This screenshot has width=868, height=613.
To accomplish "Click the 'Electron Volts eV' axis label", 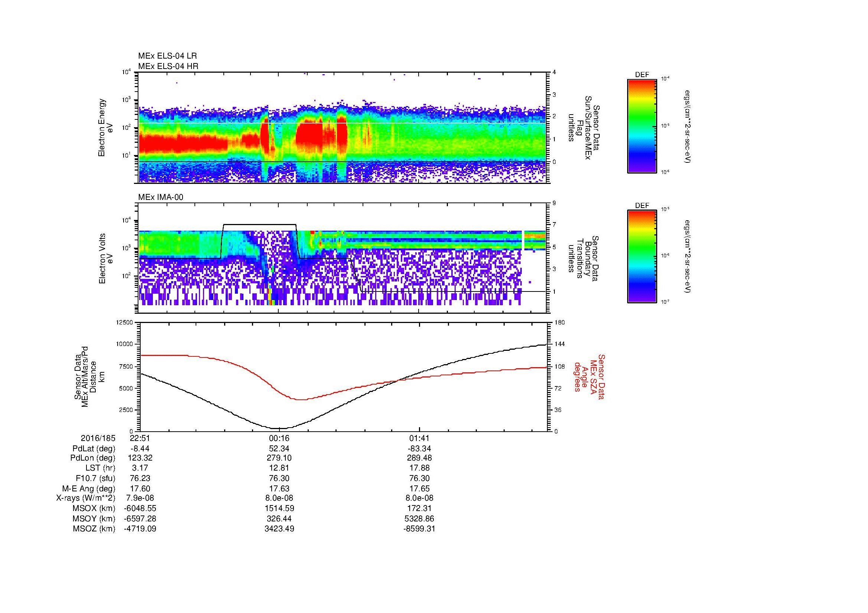I will [106, 258].
